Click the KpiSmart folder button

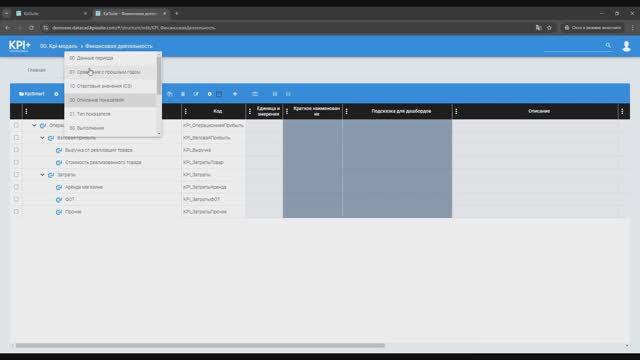pyautogui.click(x=31, y=94)
